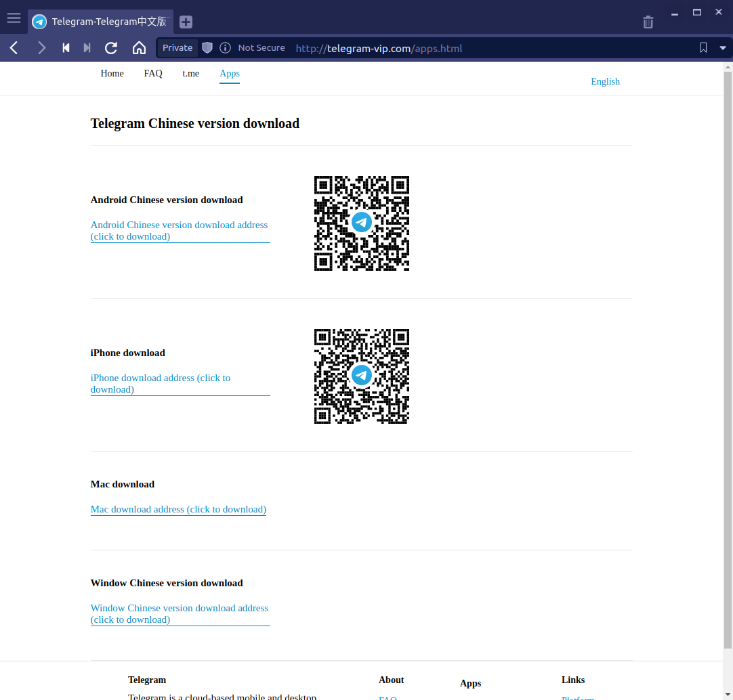Click the fast forward button
The height and width of the screenshot is (700, 733).
(x=87, y=47)
